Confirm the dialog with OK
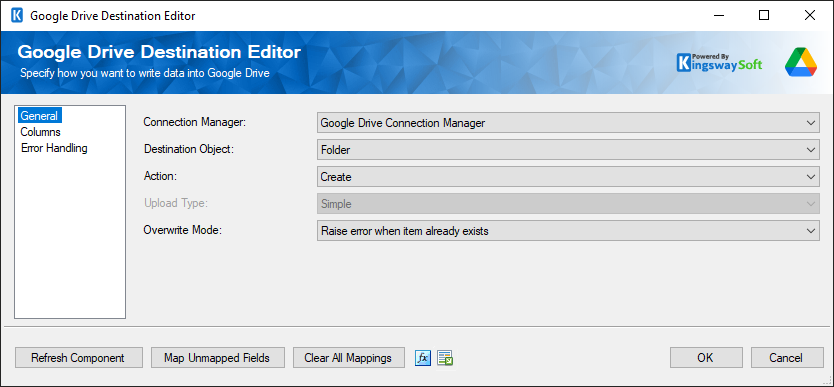 tap(706, 358)
